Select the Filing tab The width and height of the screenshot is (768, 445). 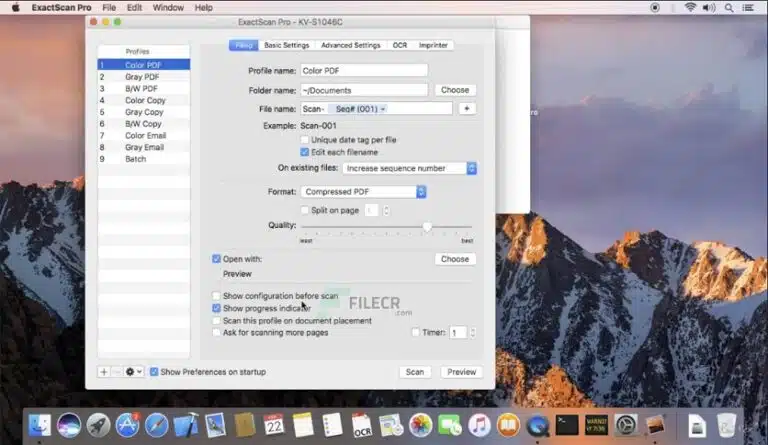point(243,45)
